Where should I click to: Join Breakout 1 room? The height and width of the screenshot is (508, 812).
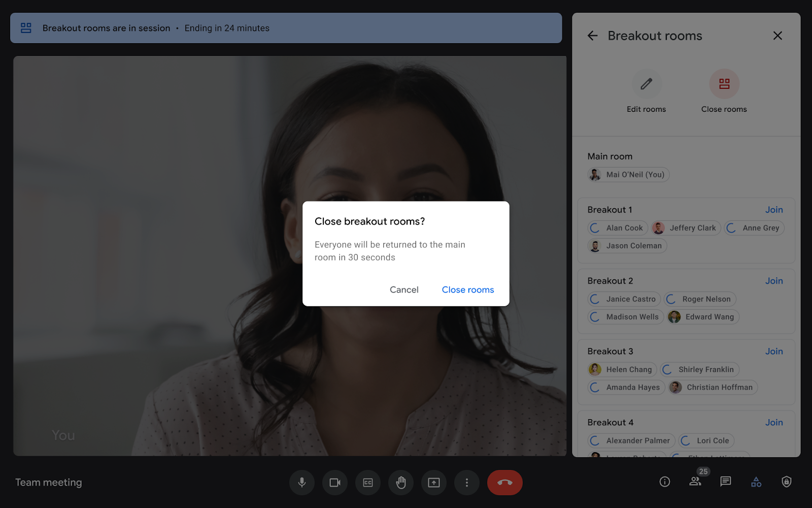[774, 210]
